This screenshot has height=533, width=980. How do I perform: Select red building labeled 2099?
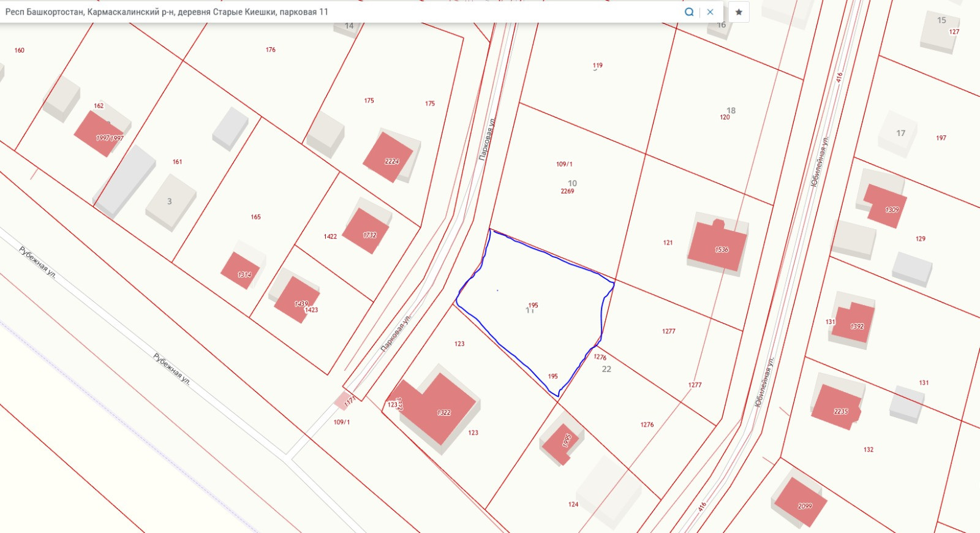coord(801,502)
